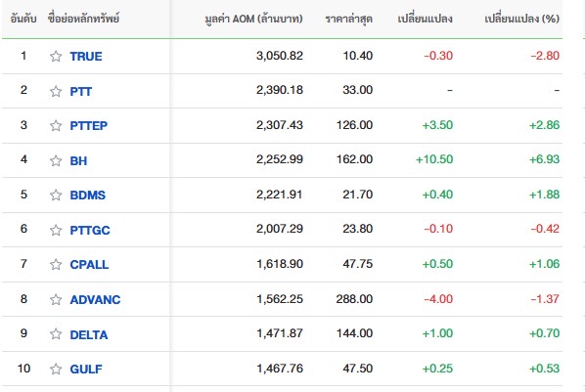Click the star icon beside DELTA
This screenshot has height=392, width=585.
56,333
